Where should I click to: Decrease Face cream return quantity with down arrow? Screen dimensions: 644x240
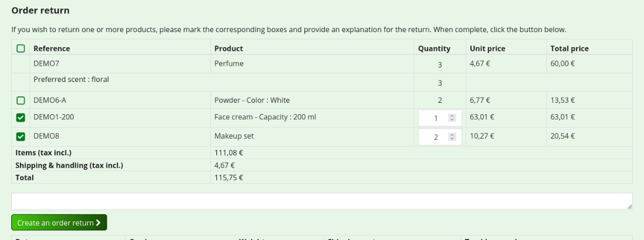(452, 119)
